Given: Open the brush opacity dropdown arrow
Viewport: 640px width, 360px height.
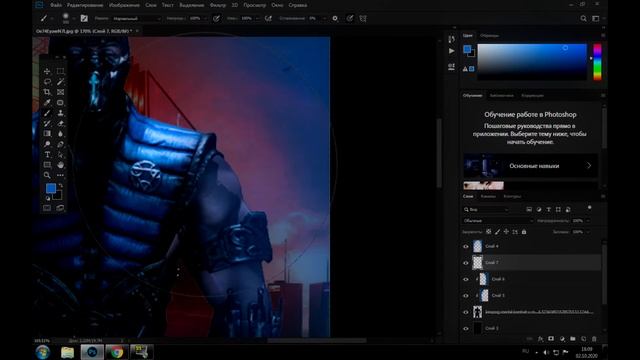Looking at the screenshot, I should (205, 18).
